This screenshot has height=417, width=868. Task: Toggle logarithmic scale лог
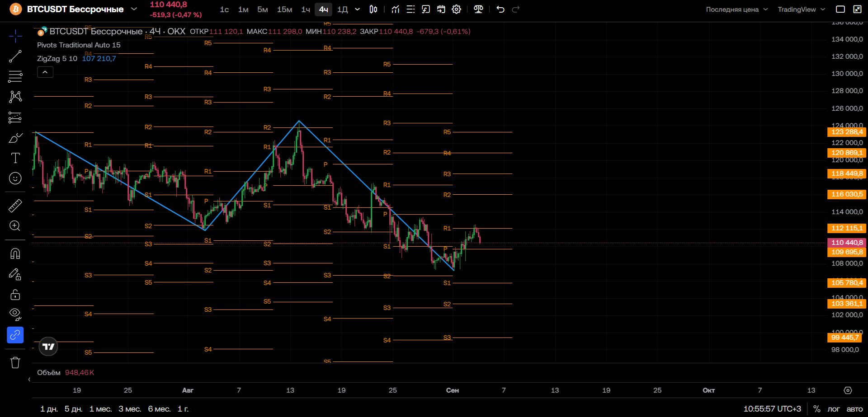(834, 409)
